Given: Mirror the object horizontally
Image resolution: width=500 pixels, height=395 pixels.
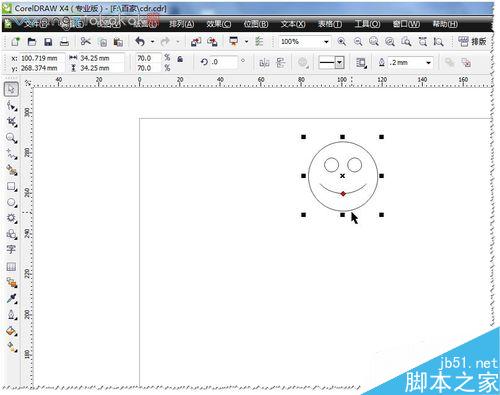Looking at the screenshot, I should coord(264,62).
